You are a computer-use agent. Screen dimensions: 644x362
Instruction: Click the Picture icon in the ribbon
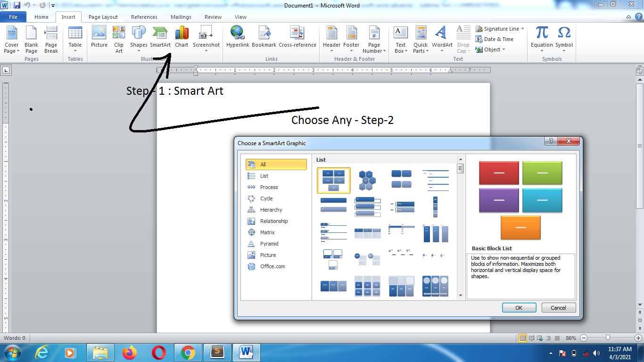99,37
